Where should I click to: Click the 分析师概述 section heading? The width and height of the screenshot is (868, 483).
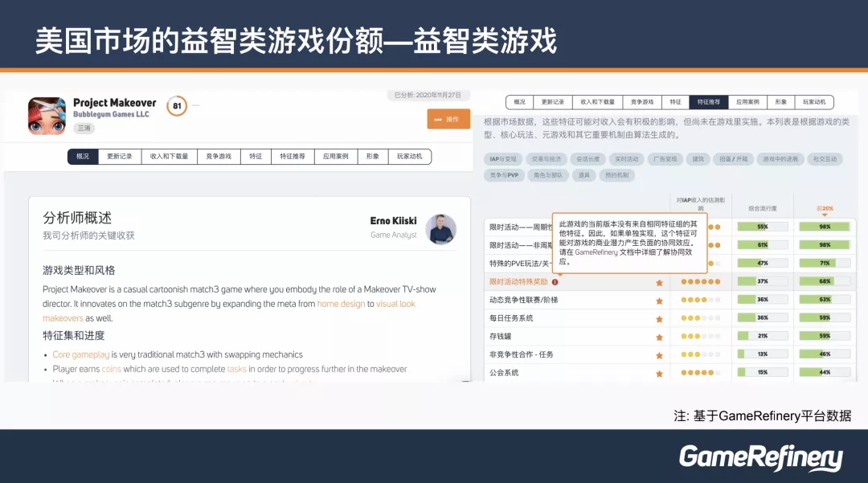[77, 218]
